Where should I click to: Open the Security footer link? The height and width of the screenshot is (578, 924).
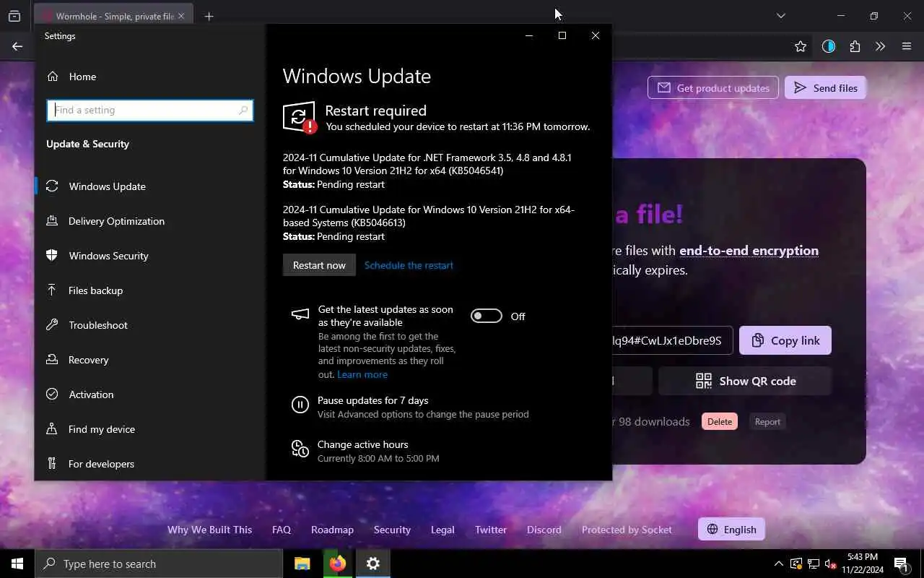click(x=392, y=530)
